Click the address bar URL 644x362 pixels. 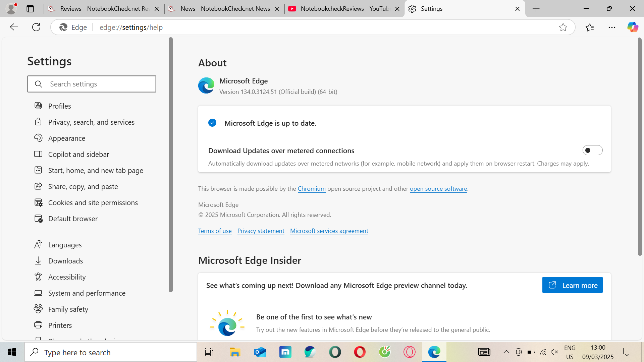tap(131, 27)
